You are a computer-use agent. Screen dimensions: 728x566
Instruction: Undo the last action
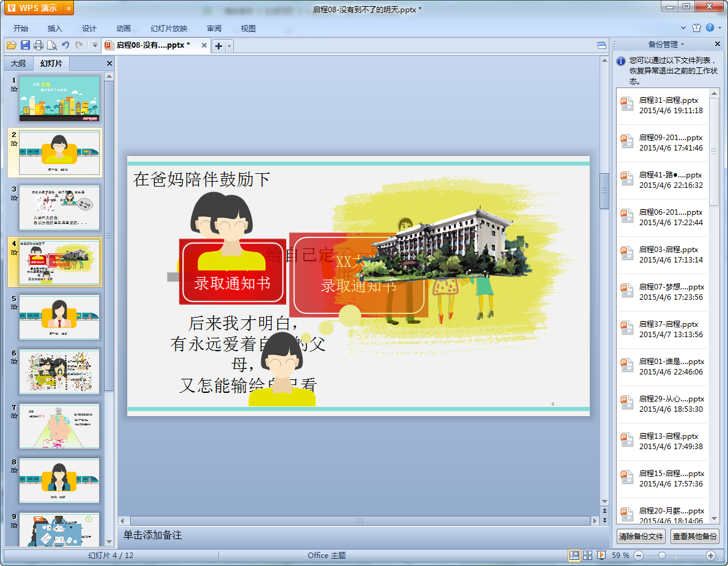coord(65,45)
